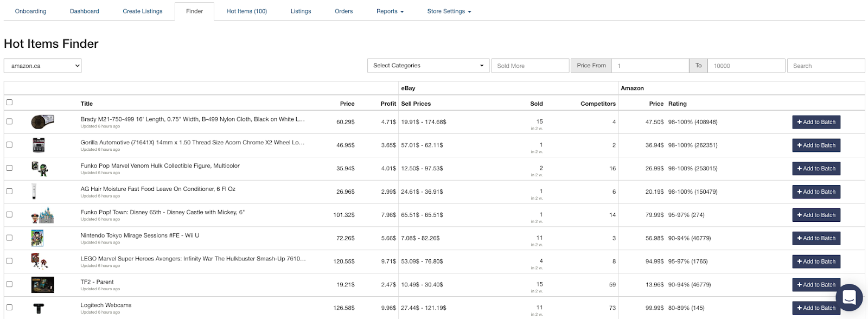Open the chat support widget

pos(849,297)
